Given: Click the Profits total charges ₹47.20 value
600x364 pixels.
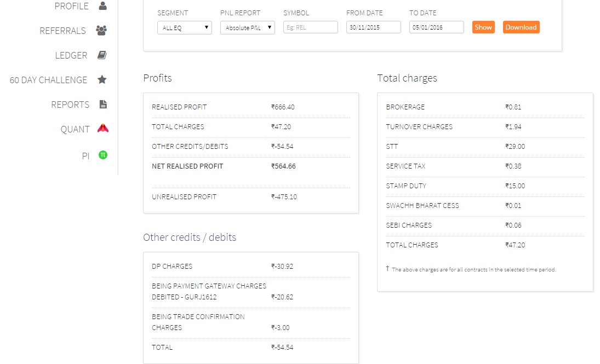Looking at the screenshot, I should (281, 126).
